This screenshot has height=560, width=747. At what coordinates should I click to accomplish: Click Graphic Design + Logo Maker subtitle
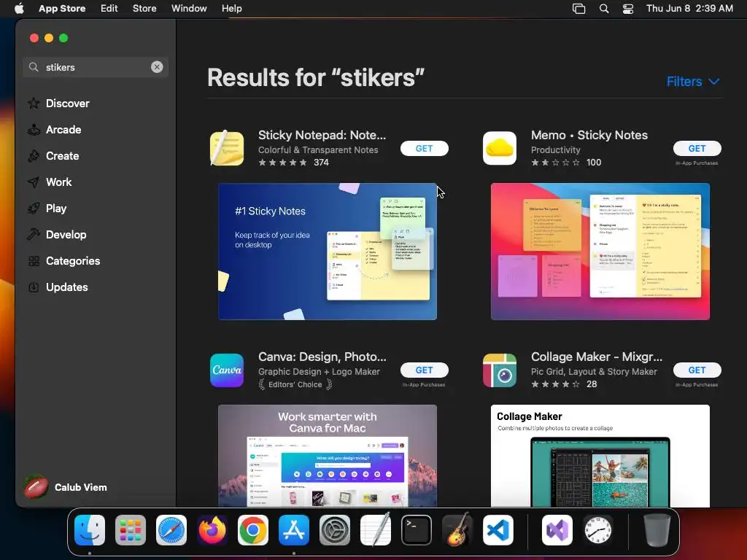coord(320,371)
